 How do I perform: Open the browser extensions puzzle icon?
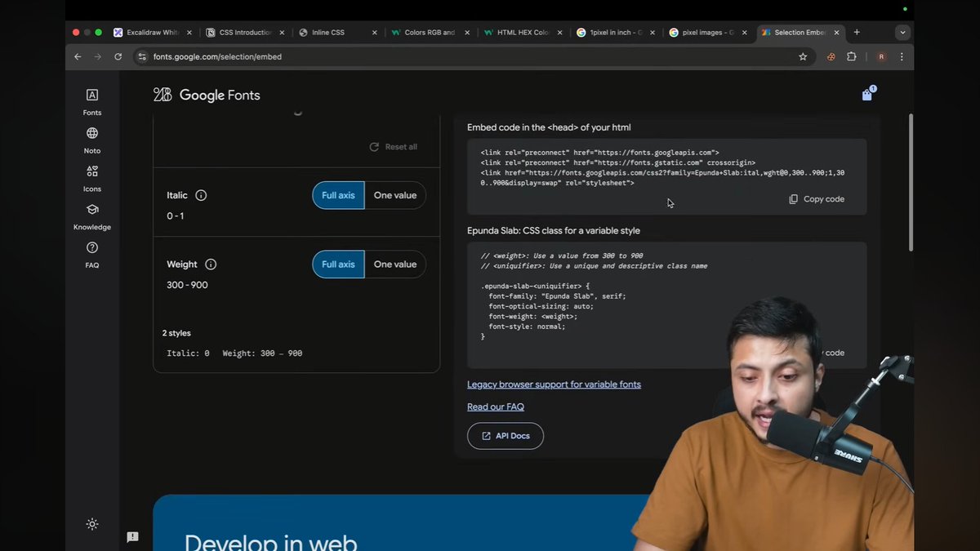(x=852, y=56)
